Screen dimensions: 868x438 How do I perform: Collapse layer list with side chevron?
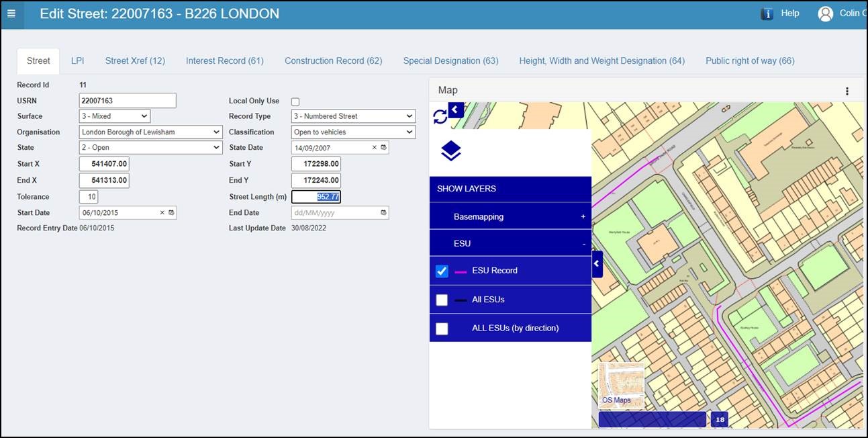(597, 264)
